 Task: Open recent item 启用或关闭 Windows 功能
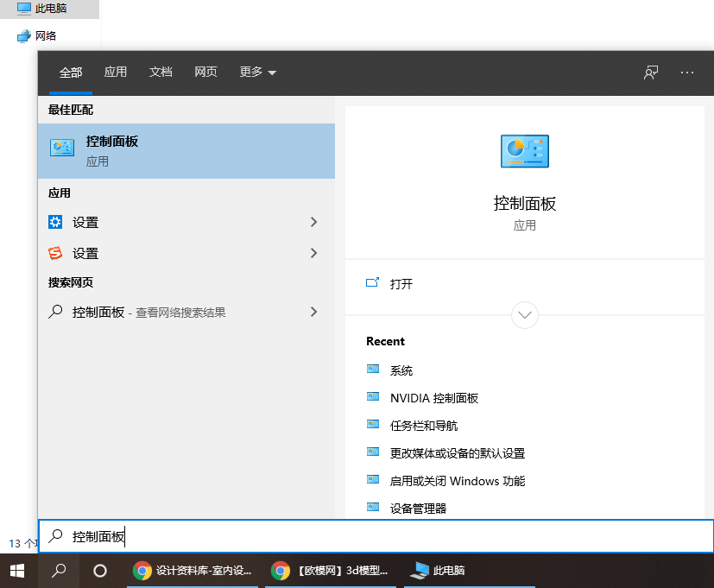458,481
